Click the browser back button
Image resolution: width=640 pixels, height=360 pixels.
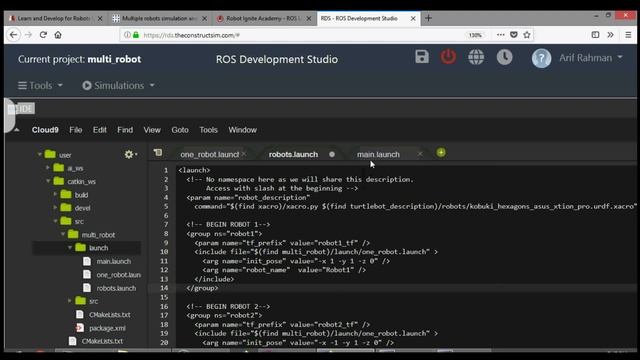tap(13, 35)
